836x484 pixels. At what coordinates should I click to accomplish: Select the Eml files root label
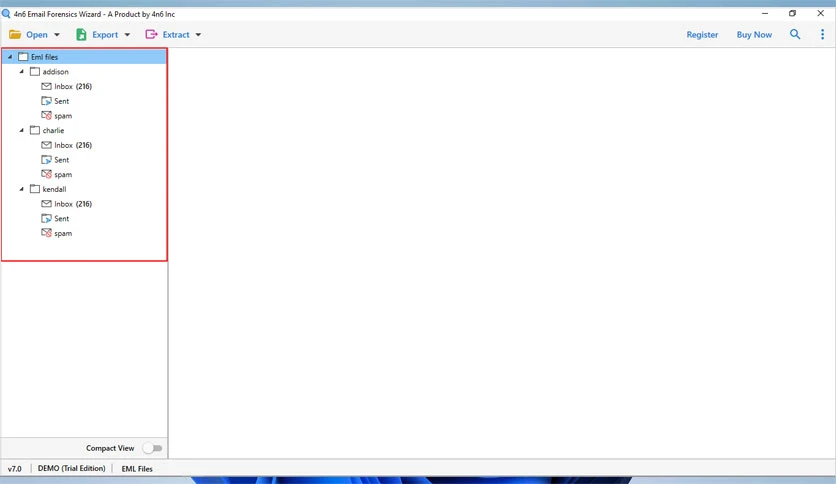[x=44, y=57]
